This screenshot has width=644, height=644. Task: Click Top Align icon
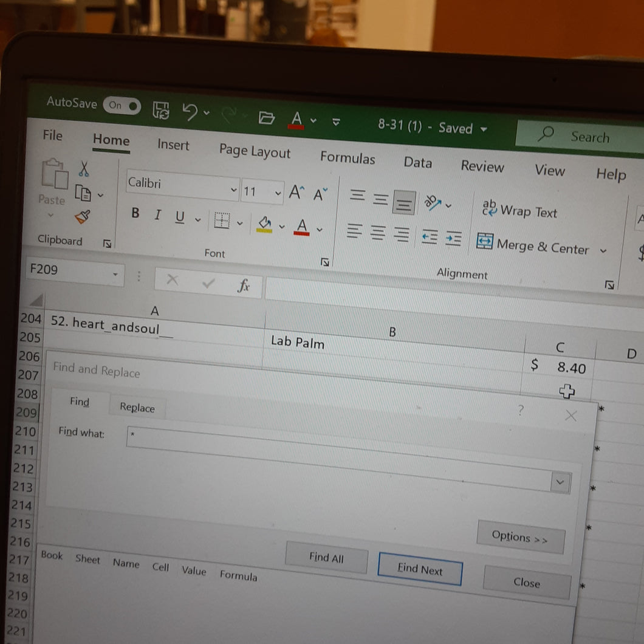[357, 194]
